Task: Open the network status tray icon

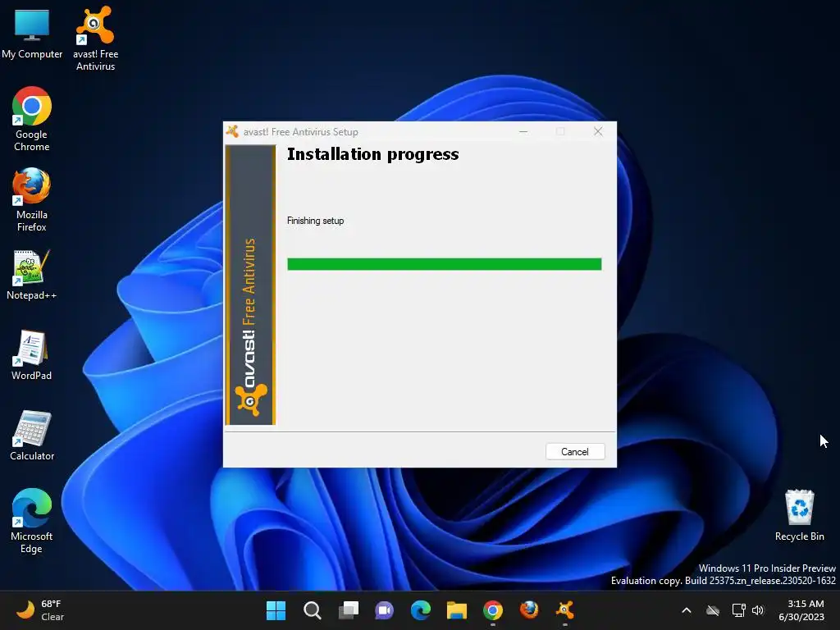Action: click(739, 610)
